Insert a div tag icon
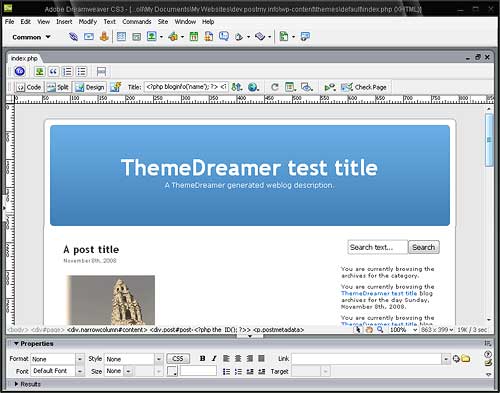500x393 pixels. tap(136, 37)
